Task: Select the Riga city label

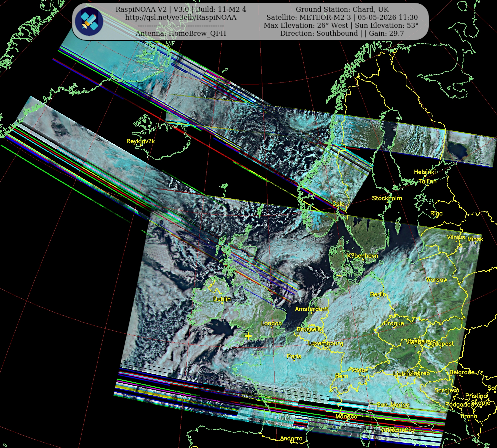Action: [436, 213]
